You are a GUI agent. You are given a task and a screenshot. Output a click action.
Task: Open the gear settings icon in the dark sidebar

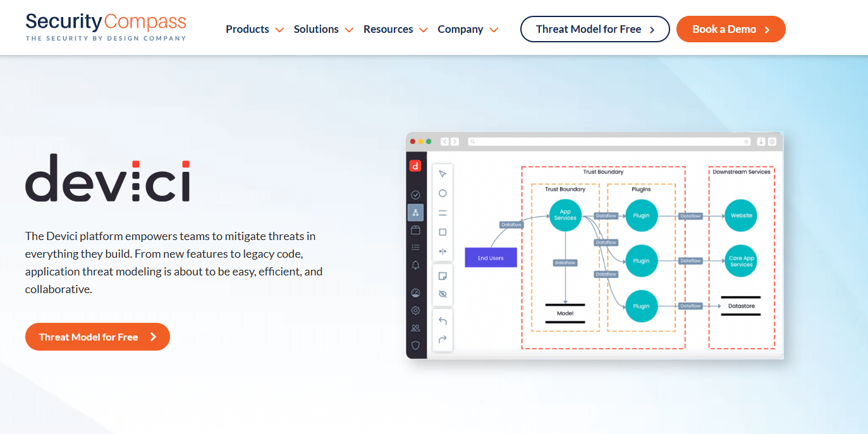tap(416, 310)
